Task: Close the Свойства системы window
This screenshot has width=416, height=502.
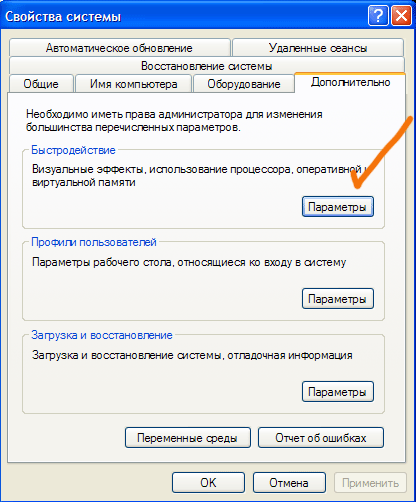Action: (401, 16)
